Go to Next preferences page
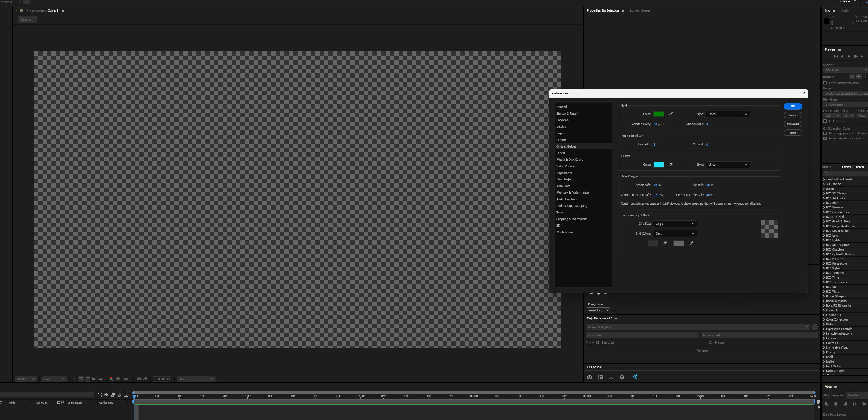 point(792,133)
